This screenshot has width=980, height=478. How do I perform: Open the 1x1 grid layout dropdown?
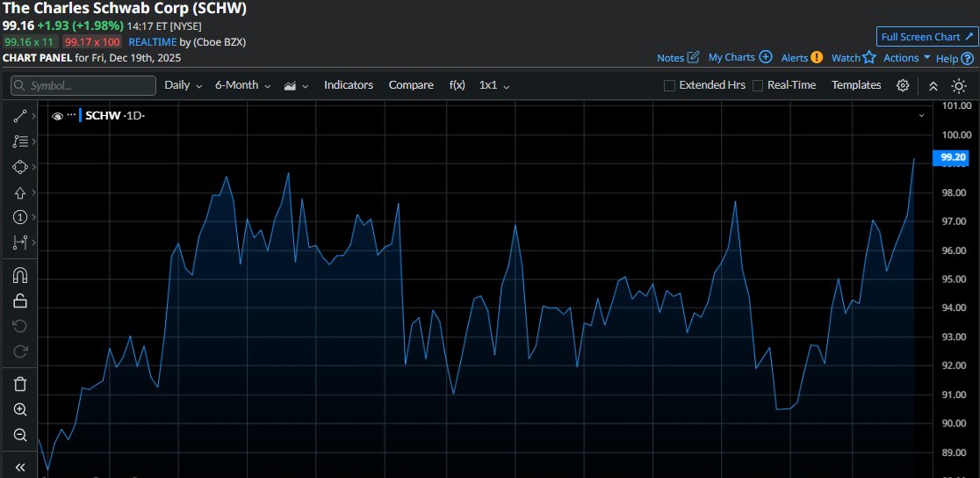(494, 85)
